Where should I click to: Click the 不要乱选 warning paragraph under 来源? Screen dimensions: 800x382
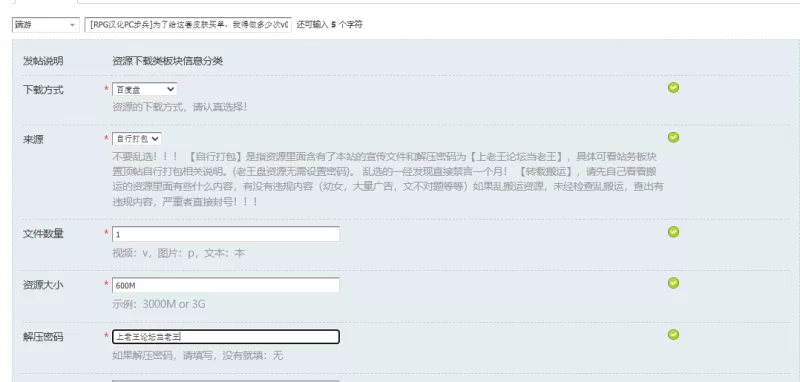(x=388, y=179)
